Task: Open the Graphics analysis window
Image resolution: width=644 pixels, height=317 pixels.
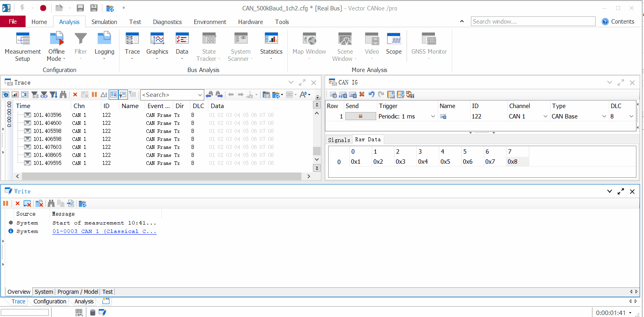Action: click(x=157, y=46)
